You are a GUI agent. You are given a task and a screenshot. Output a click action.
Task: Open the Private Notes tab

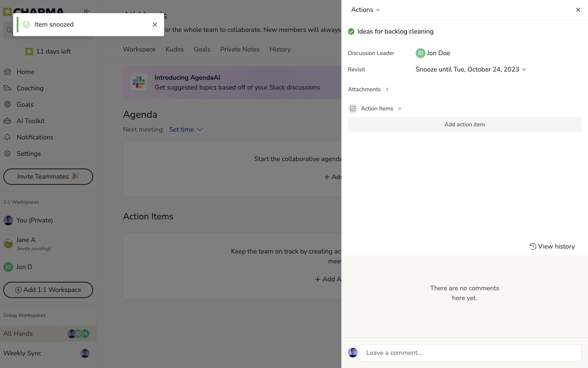tap(240, 49)
